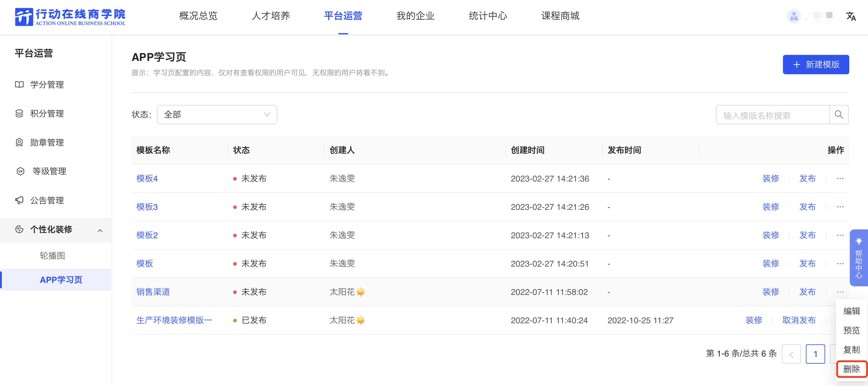Screen dimensions: 868x386
Task: Click the language translate icon
Action: [851, 16]
